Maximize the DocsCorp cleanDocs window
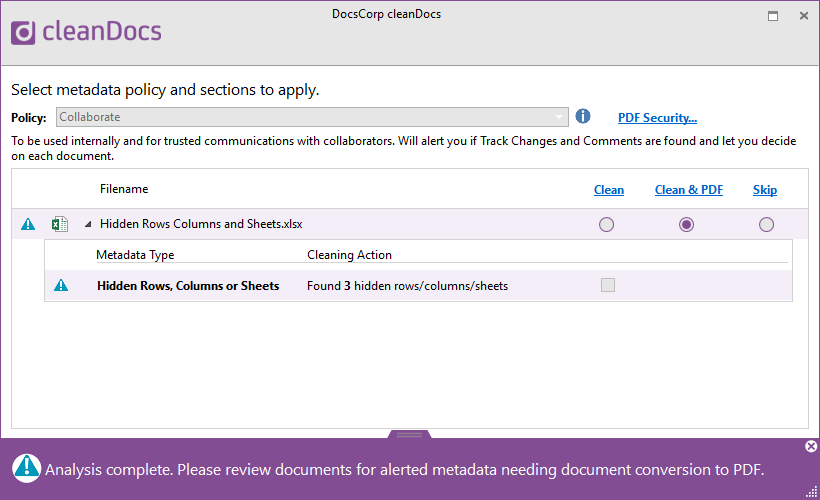 tap(772, 16)
